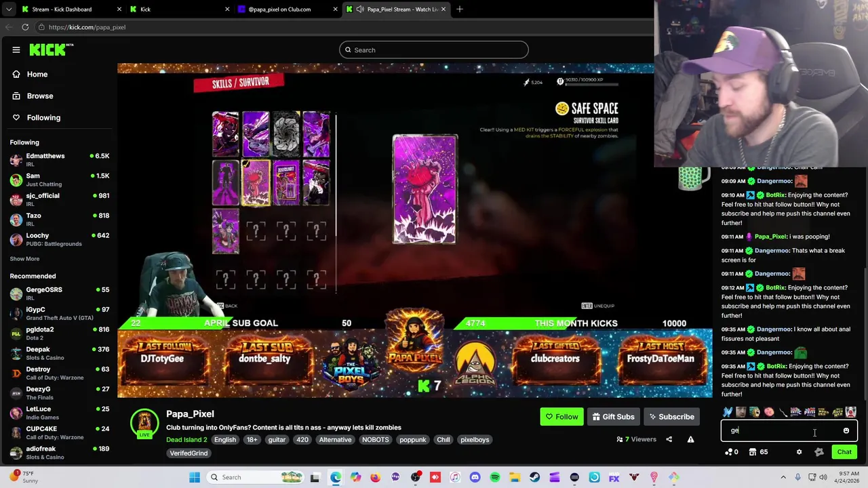Select the 18+ tag

[252, 439]
